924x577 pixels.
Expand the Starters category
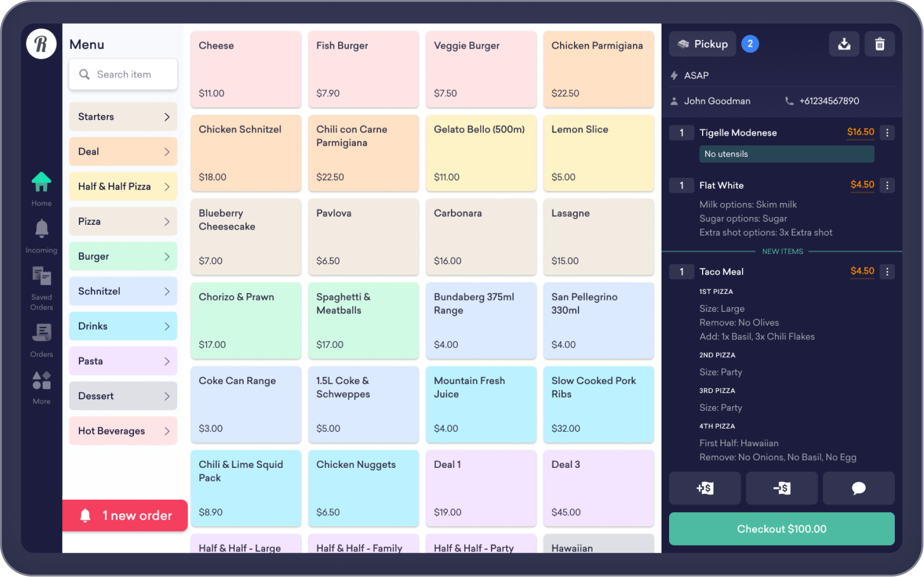123,117
